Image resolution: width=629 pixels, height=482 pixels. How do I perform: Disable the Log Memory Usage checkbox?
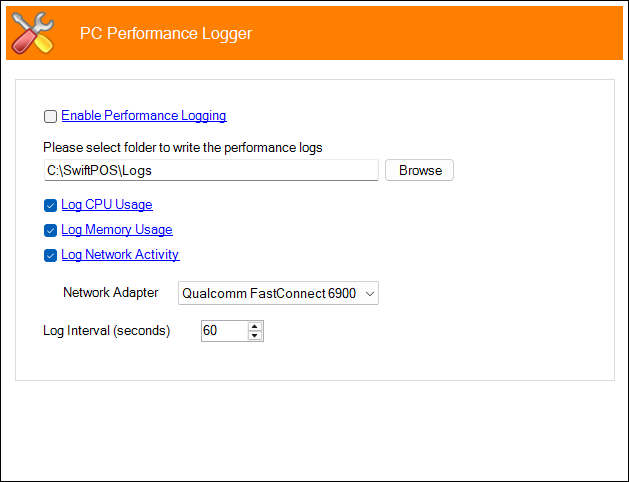coord(50,230)
